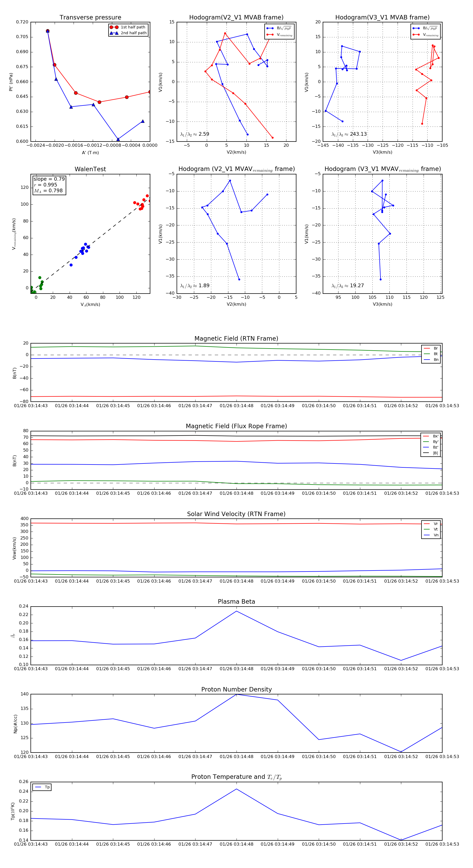
Task: Click the plasma beta peak at 03:14:48
Action: pyautogui.click(x=236, y=611)
